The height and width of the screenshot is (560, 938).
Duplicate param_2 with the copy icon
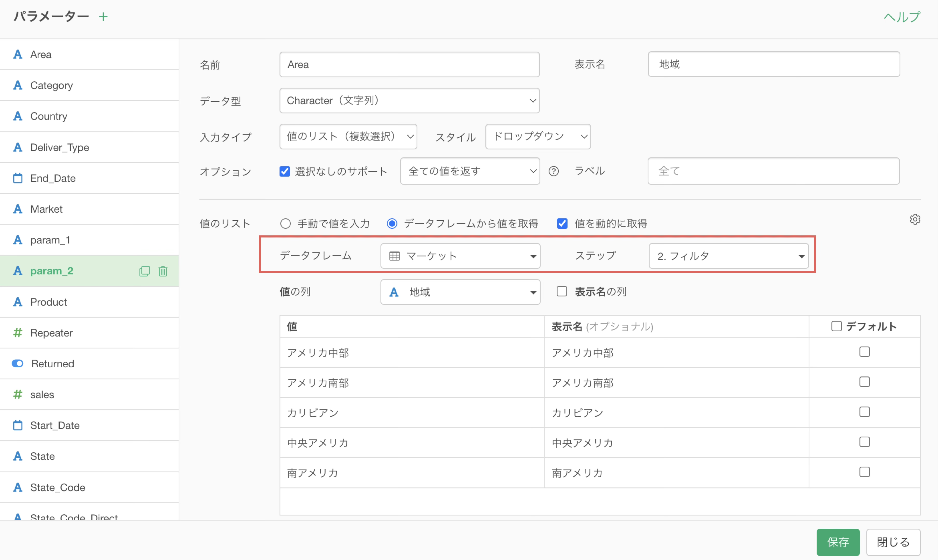click(144, 271)
